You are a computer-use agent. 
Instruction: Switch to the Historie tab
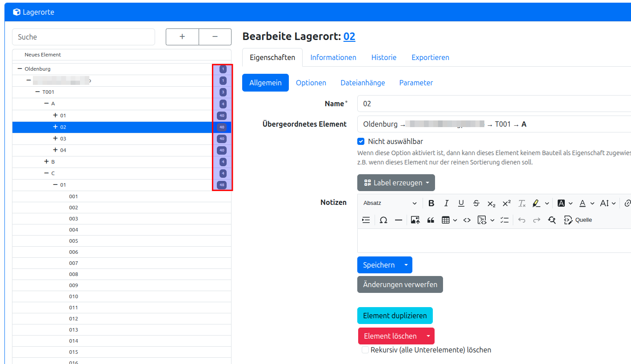pos(383,57)
